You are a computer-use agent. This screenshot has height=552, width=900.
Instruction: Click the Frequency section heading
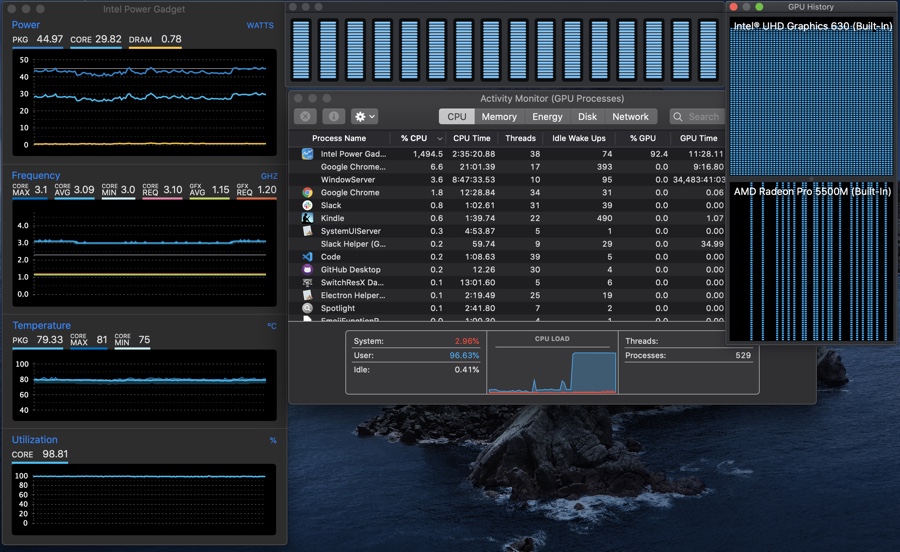tap(36, 175)
